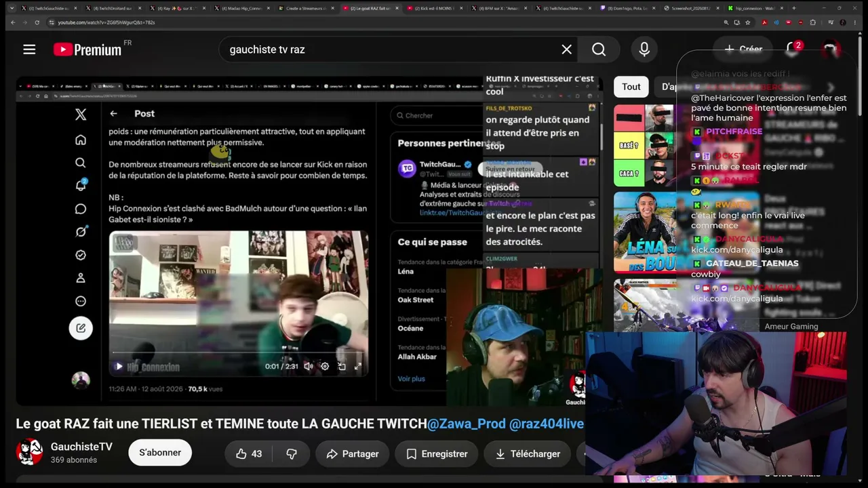The height and width of the screenshot is (488, 868).
Task: Subscribe with the S'abonner button
Action: (x=160, y=453)
